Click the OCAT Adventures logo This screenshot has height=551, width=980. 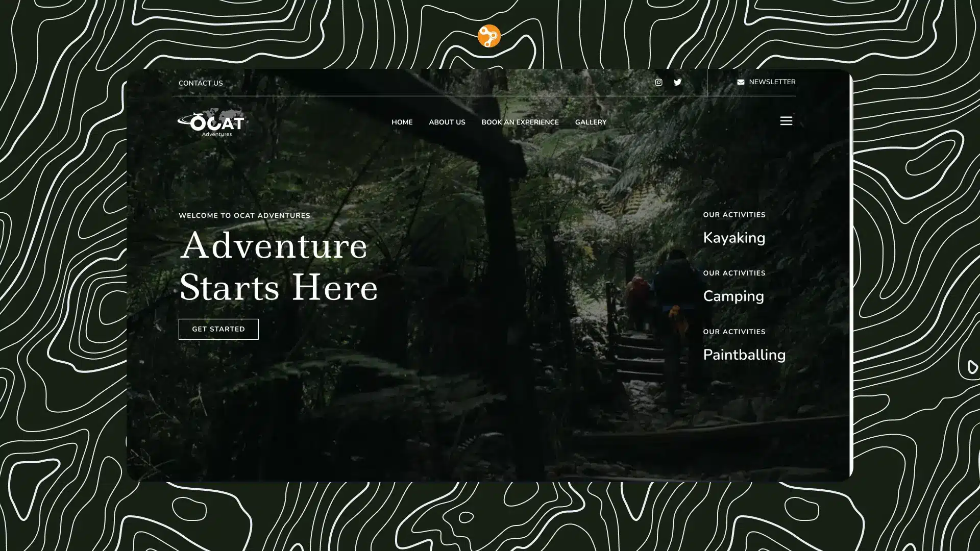tap(211, 122)
